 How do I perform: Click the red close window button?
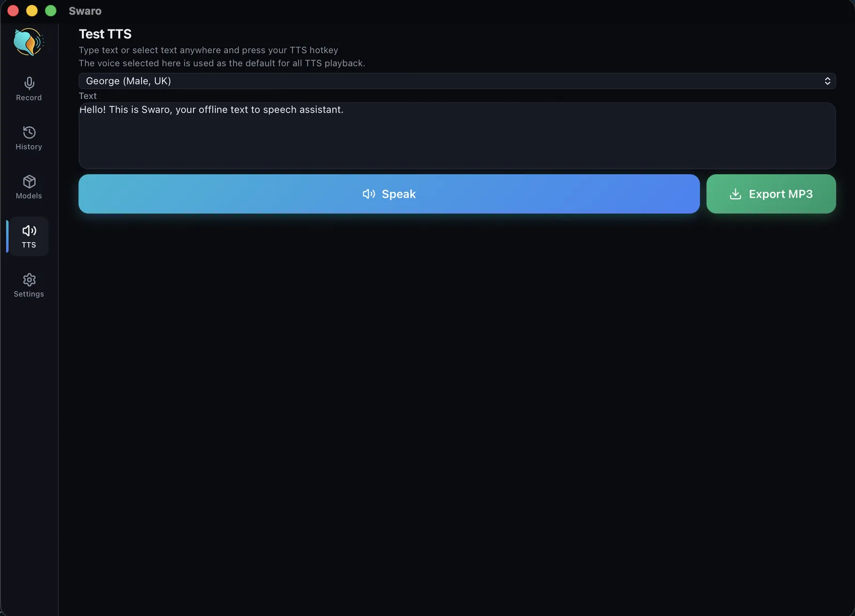[x=13, y=11]
